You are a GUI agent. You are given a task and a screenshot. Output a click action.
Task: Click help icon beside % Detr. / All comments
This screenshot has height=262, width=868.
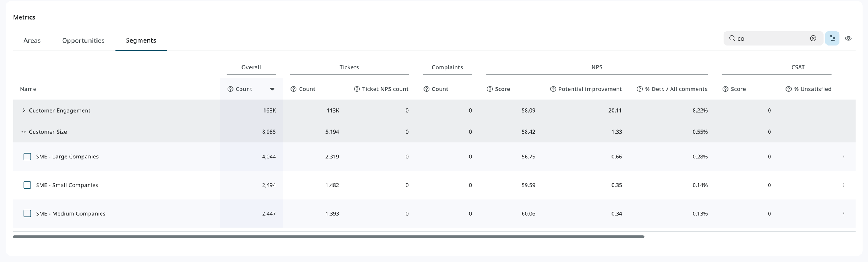(640, 89)
